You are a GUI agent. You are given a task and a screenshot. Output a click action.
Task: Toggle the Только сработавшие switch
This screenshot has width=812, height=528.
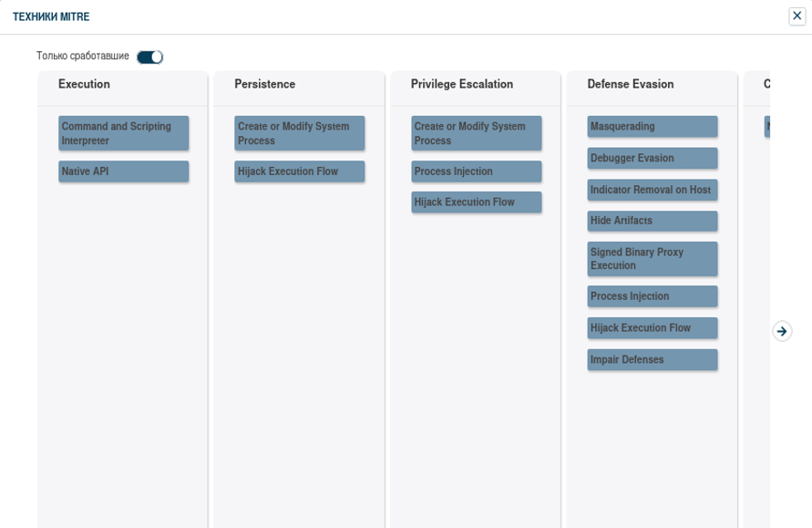click(149, 57)
